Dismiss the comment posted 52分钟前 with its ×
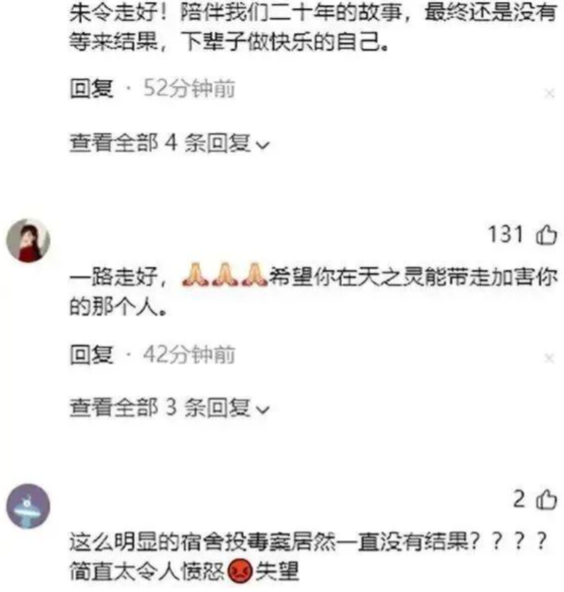This screenshot has height=592, width=564. 550,93
